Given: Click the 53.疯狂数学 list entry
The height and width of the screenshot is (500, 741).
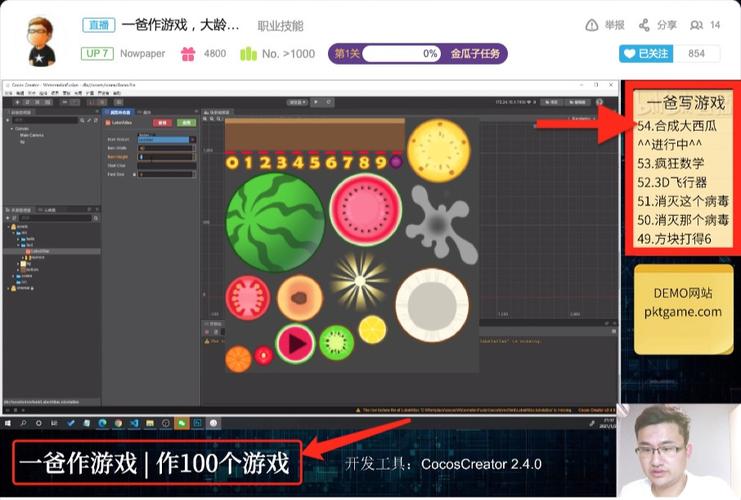Looking at the screenshot, I should (671, 164).
